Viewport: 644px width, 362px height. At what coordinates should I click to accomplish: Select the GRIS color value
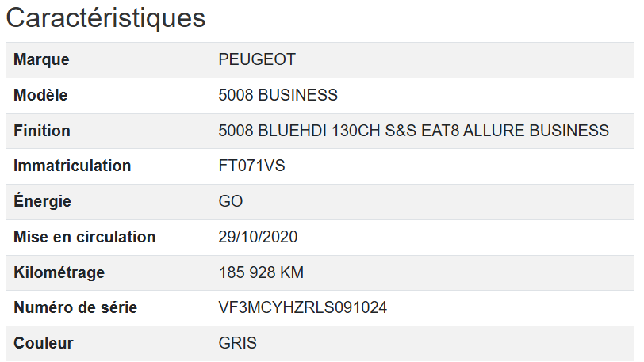pos(237,344)
